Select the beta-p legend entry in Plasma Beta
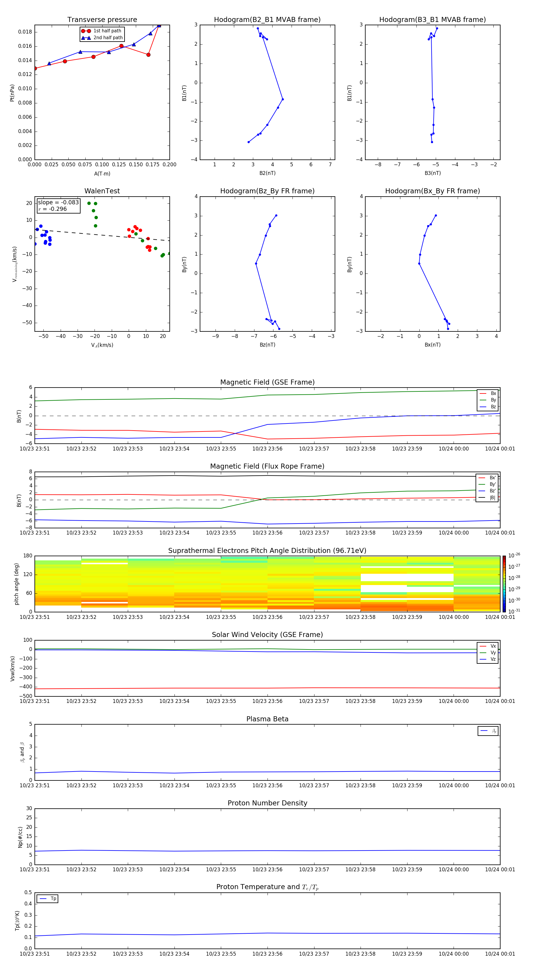This screenshot has height=980, width=535. (x=488, y=731)
